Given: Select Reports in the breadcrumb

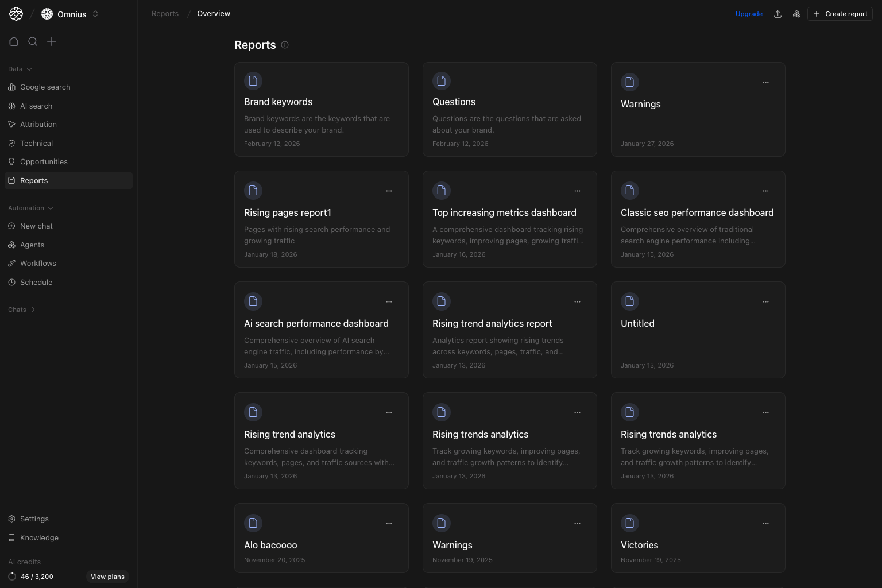Looking at the screenshot, I should [165, 13].
